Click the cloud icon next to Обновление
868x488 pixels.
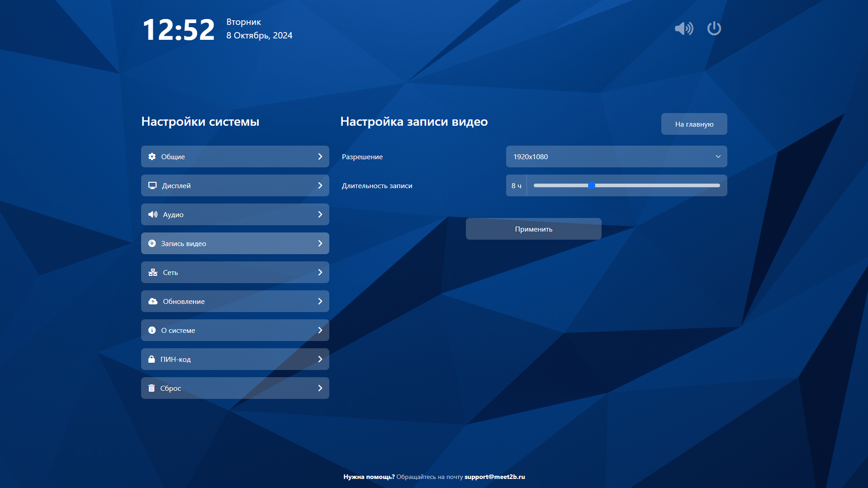(x=153, y=301)
